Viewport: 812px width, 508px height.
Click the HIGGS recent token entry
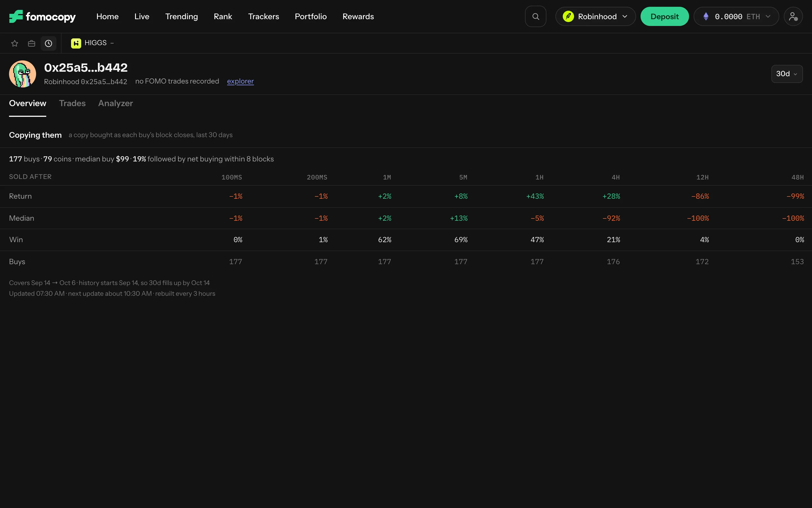[92, 43]
